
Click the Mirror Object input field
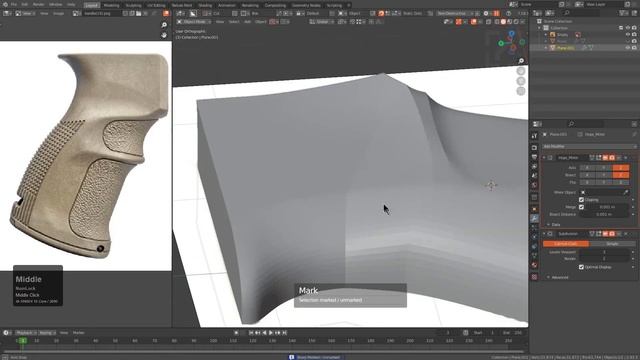coord(604,192)
